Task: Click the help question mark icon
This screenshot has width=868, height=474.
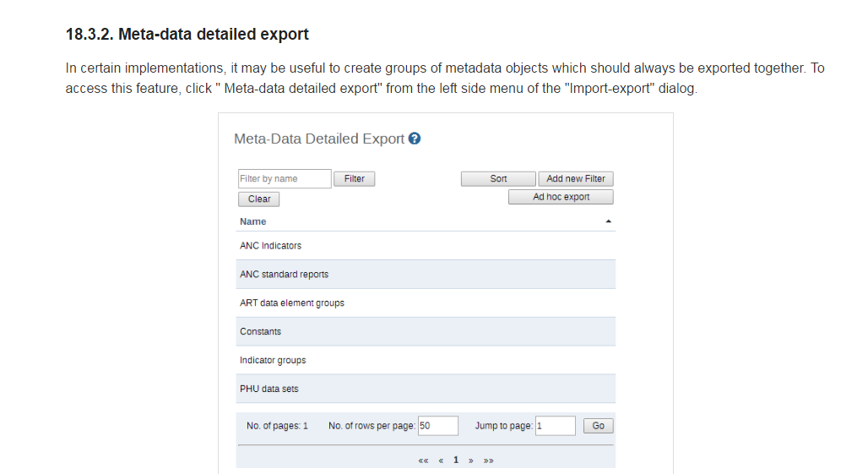Action: click(415, 139)
